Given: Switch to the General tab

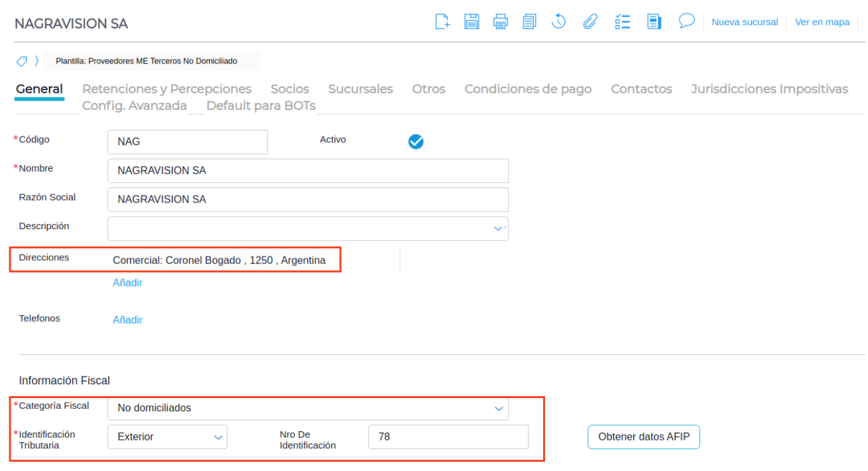Looking at the screenshot, I should [39, 89].
